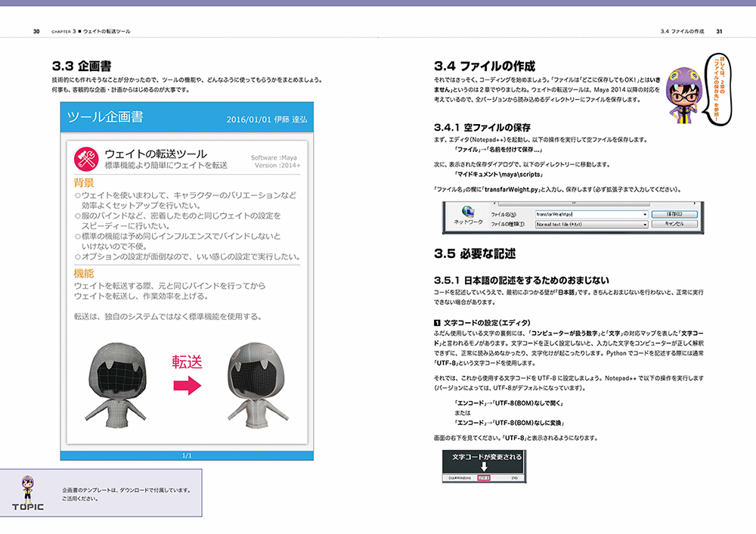Click the pink 転送 label
This screenshot has height=534, width=756.
click(187, 362)
